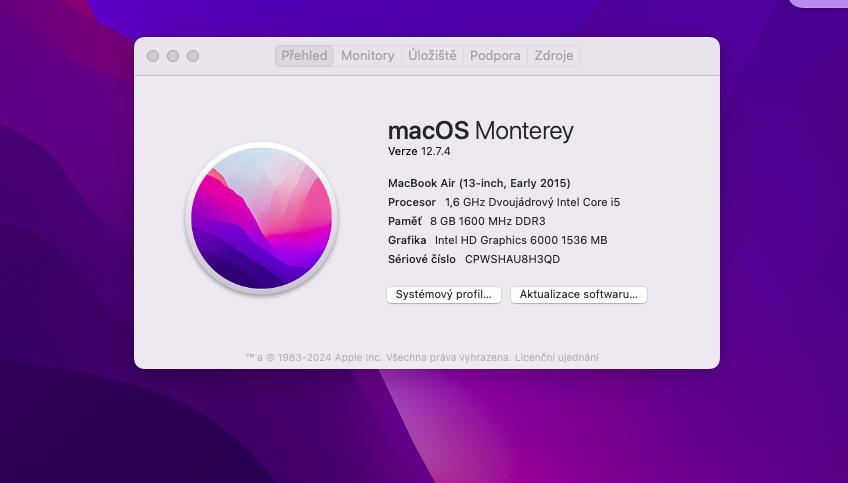Open the Zdroje tab
This screenshot has height=483, width=848.
coord(553,56)
